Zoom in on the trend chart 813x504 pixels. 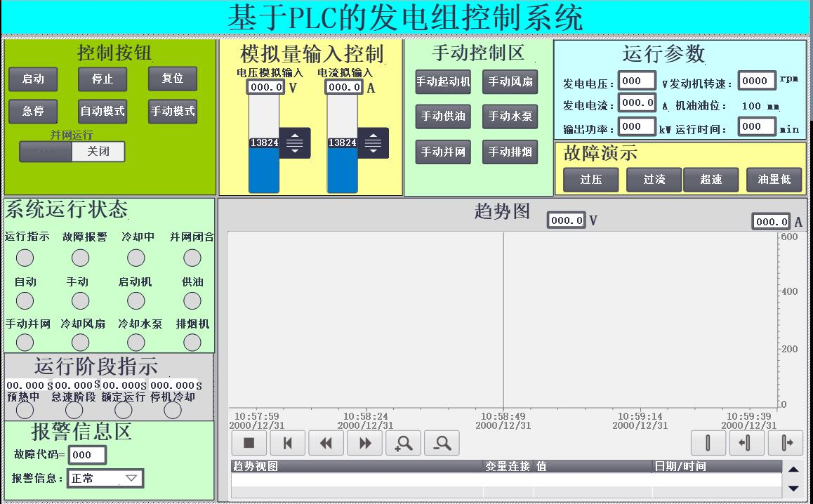[403, 443]
